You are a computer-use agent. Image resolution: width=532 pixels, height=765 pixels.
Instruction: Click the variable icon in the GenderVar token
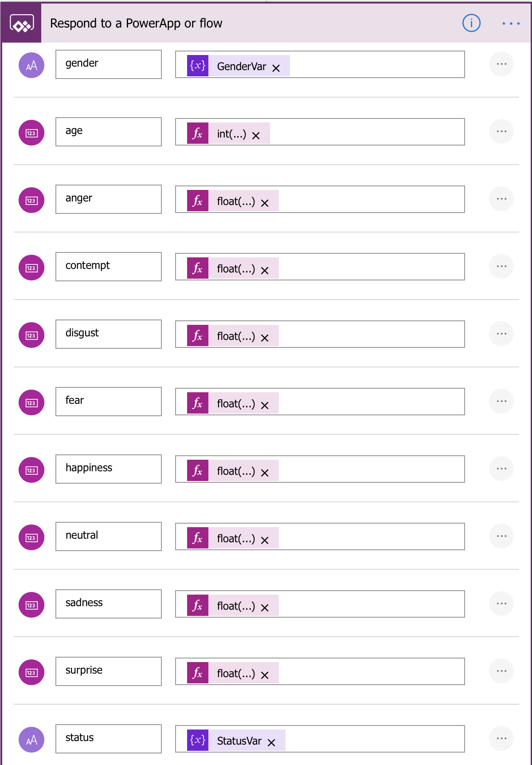click(x=198, y=66)
